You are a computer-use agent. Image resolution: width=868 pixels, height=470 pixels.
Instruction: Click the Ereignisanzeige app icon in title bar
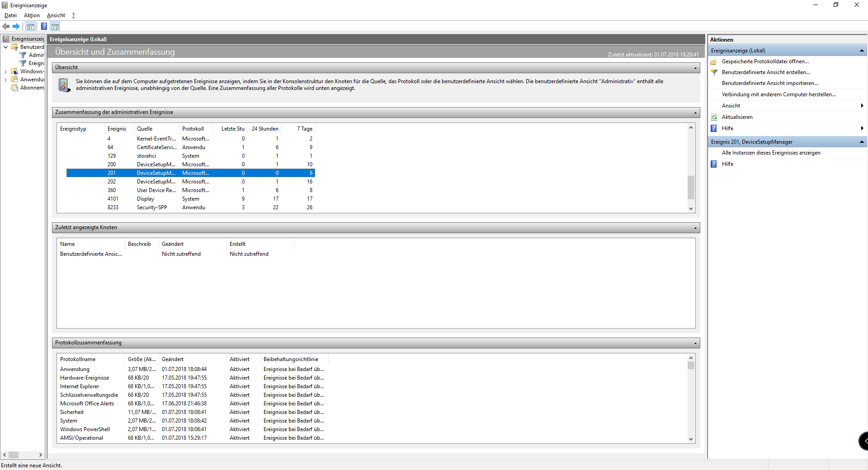coord(5,5)
